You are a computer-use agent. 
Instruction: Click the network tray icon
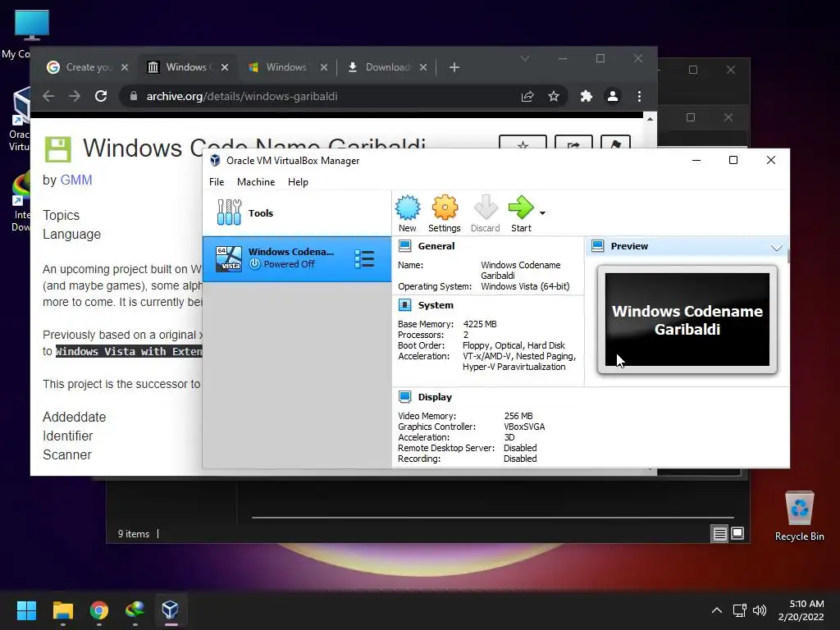click(x=740, y=610)
